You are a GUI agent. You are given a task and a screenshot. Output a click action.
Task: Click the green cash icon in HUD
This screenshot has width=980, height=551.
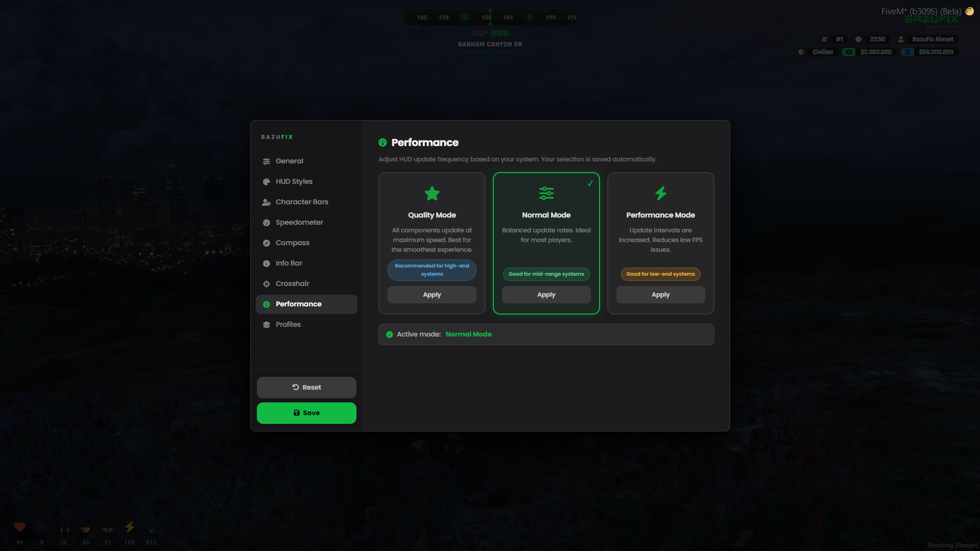tap(849, 52)
